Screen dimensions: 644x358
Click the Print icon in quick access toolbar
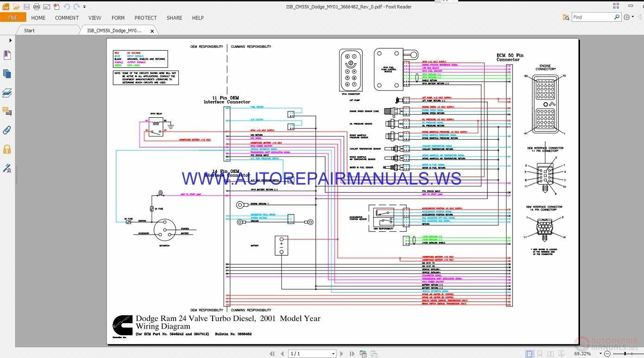(x=36, y=6)
